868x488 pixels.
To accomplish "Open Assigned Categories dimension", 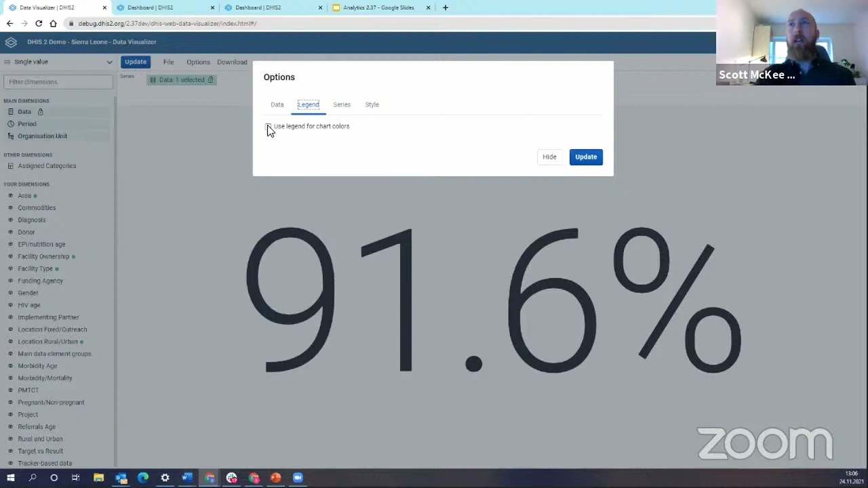I will [x=47, y=165].
